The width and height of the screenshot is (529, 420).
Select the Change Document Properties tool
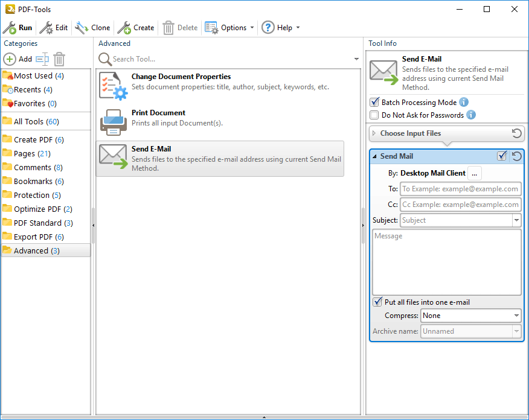point(220,86)
